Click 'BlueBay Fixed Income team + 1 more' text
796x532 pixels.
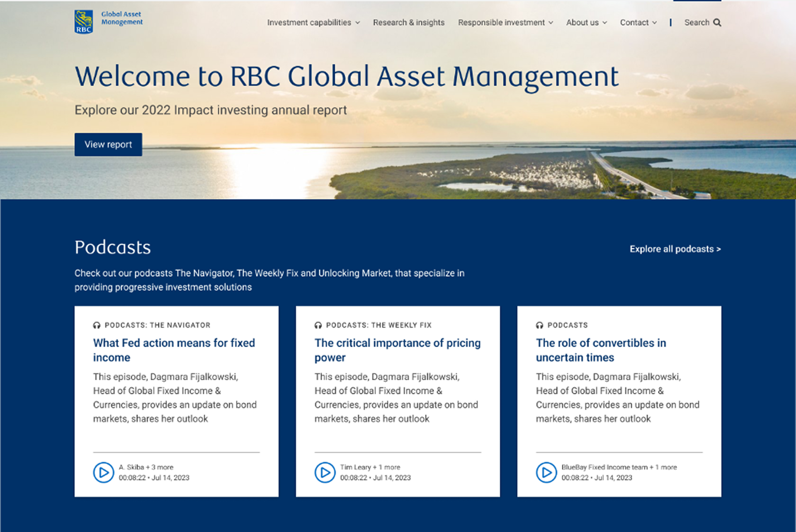click(619, 467)
